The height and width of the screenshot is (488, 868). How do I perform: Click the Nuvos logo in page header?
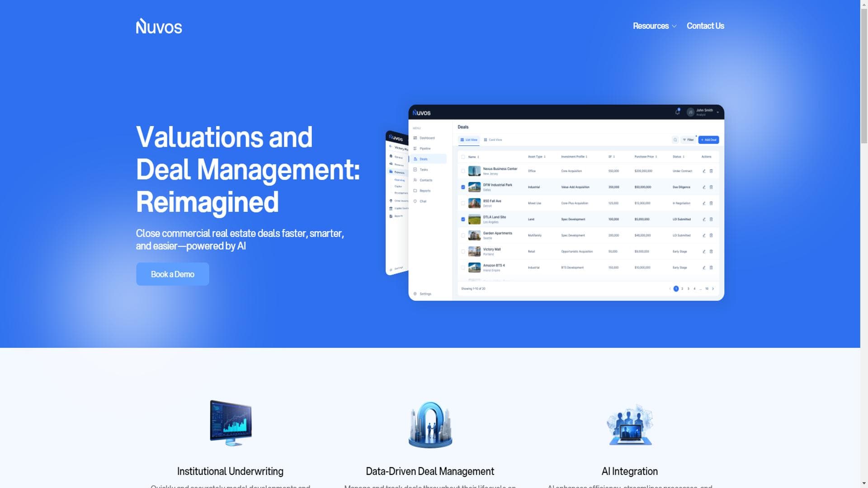(x=159, y=26)
